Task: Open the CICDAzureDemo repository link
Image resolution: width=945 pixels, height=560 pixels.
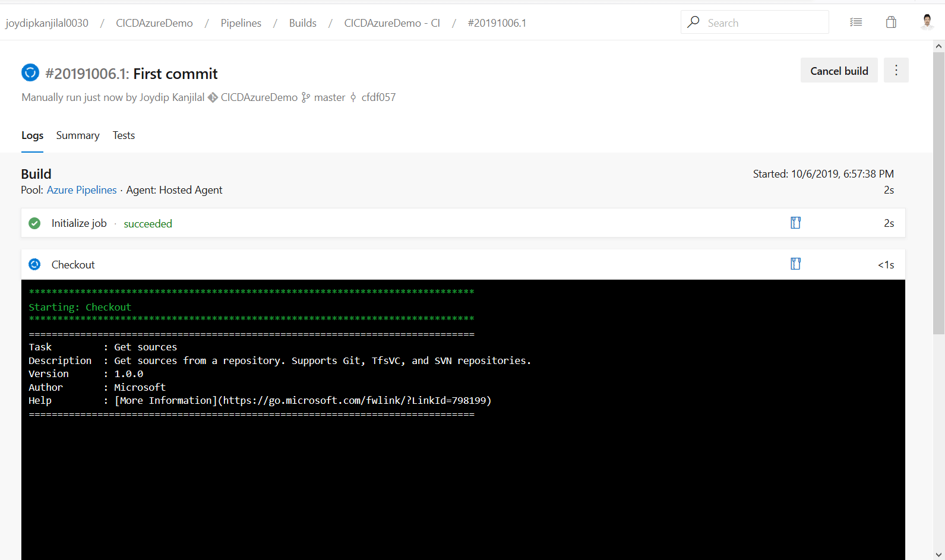Action: 259,97
